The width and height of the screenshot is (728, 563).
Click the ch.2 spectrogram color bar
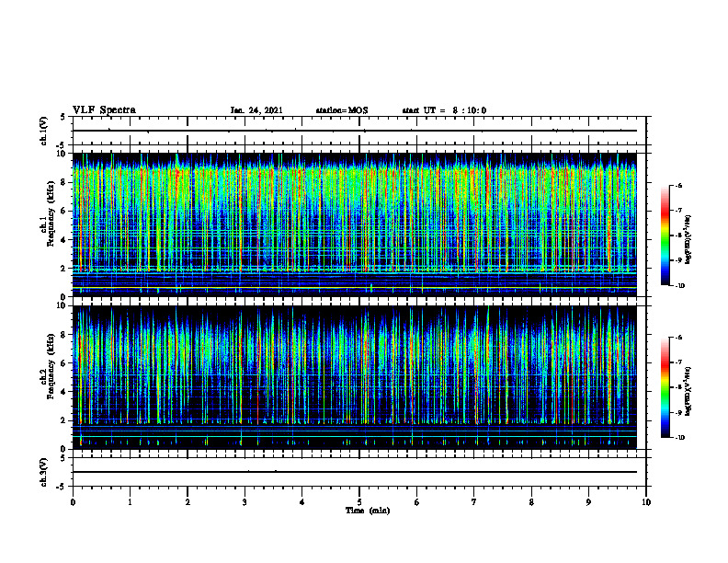(665, 387)
